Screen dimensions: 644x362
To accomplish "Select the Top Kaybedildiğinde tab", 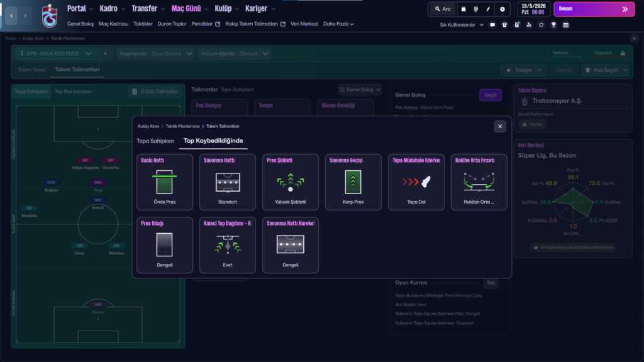I will [x=213, y=141].
